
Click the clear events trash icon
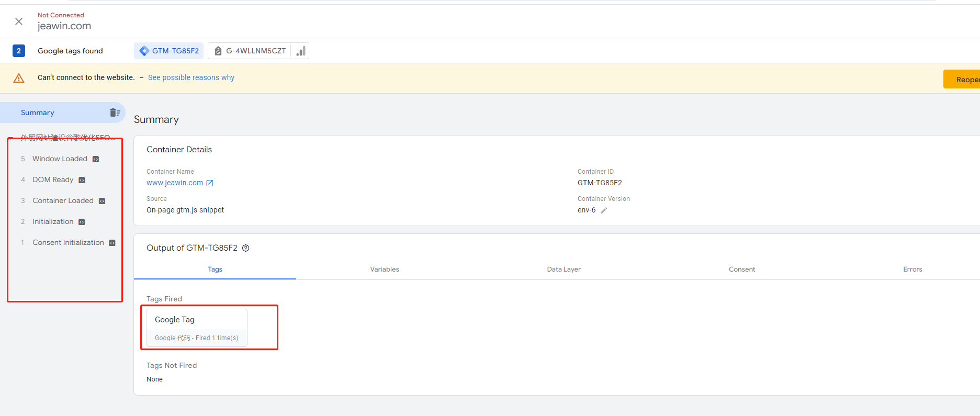coord(115,113)
